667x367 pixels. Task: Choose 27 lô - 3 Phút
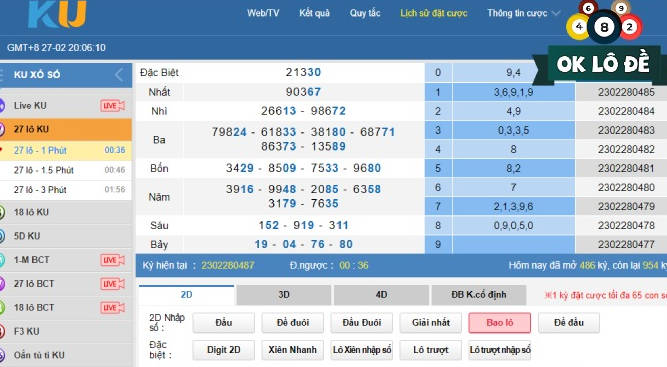66,190
